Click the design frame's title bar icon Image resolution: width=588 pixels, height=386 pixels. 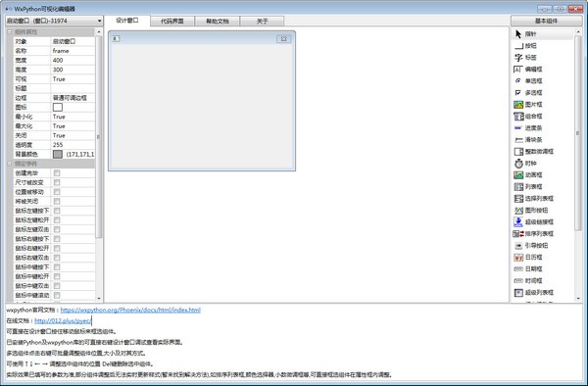click(117, 38)
